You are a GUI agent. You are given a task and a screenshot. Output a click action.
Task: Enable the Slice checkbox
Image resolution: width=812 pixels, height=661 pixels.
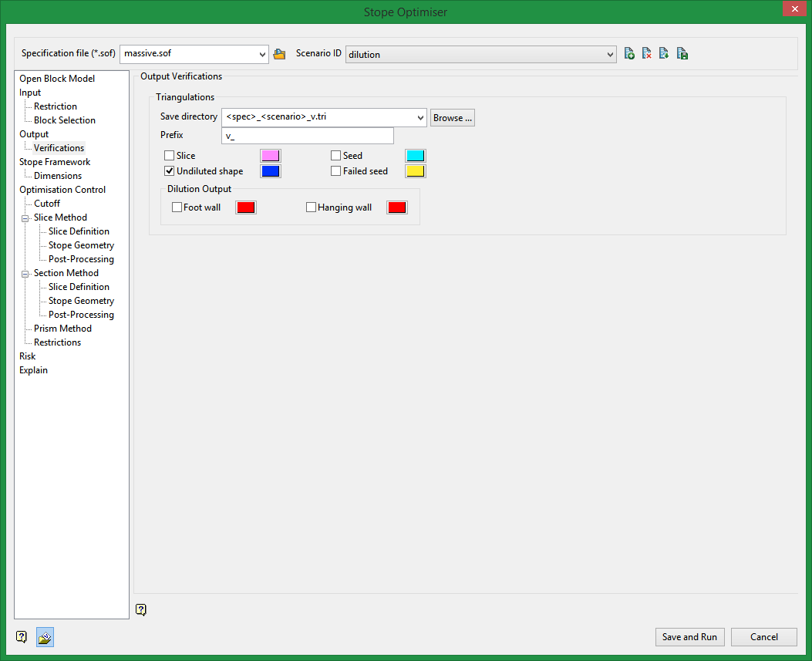coord(170,156)
